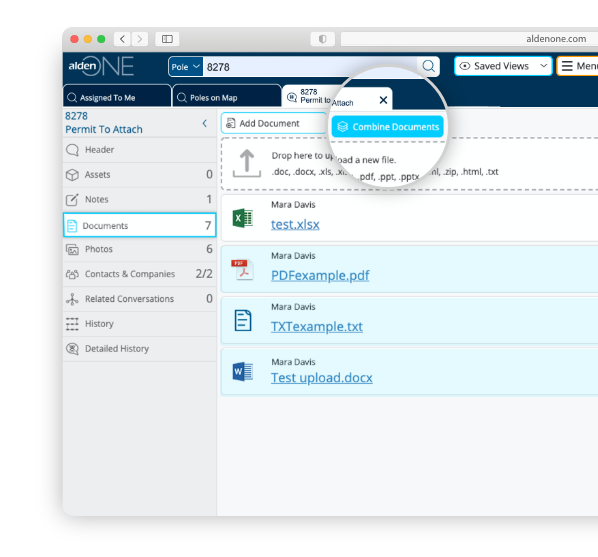Click the search magnifier icon
Viewport: 598px width, 557px height.
pos(428,66)
